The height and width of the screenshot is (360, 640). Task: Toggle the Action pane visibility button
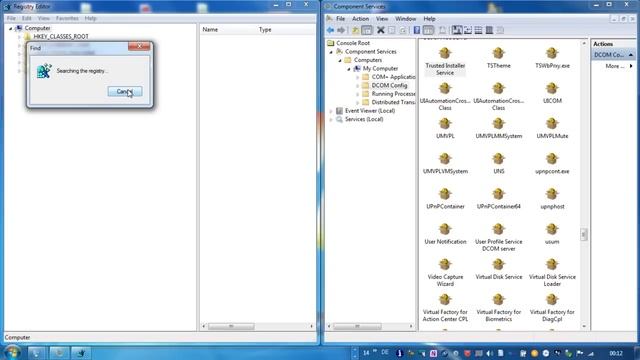pyautogui.click(x=428, y=30)
